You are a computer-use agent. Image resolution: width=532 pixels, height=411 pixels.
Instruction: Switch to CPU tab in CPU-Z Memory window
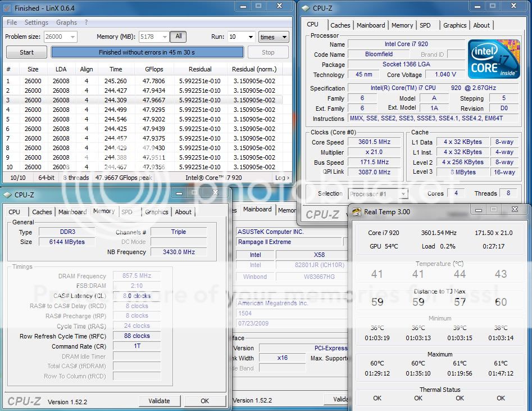click(14, 212)
